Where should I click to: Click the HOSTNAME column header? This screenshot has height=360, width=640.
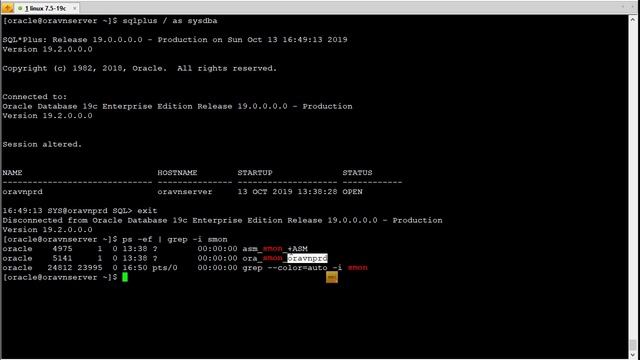(177, 173)
